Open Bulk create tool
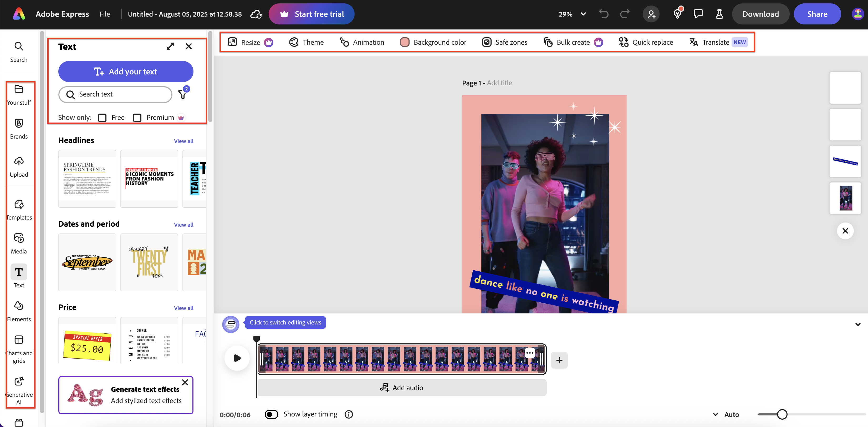868x427 pixels. (x=573, y=42)
